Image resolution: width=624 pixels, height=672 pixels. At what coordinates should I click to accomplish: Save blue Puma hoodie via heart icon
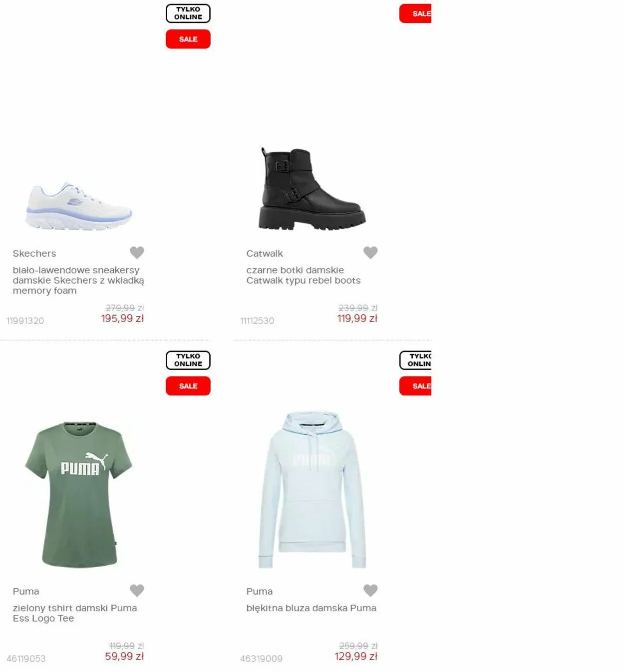(x=370, y=591)
